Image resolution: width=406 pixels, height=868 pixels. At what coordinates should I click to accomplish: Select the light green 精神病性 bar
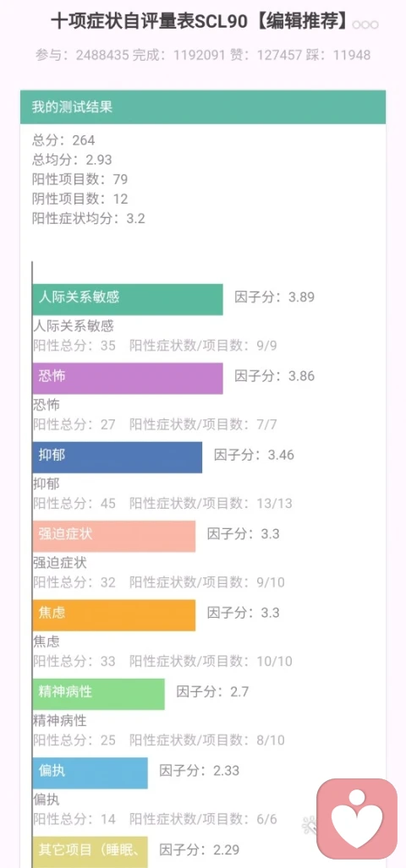(x=98, y=694)
